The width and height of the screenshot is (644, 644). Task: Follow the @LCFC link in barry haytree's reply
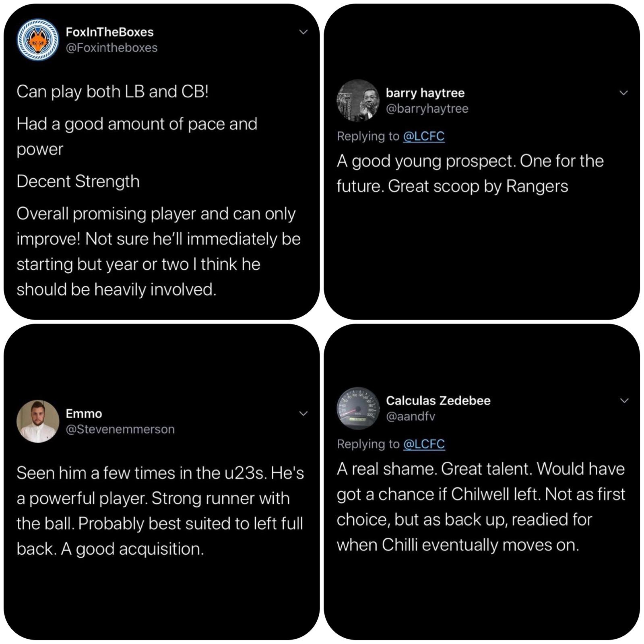coord(423,136)
